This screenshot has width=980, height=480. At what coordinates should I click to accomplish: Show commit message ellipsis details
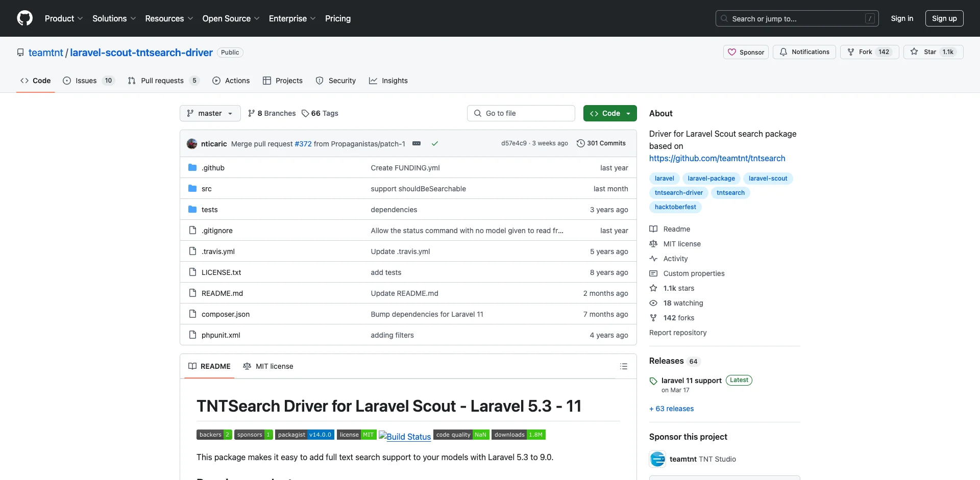click(416, 143)
